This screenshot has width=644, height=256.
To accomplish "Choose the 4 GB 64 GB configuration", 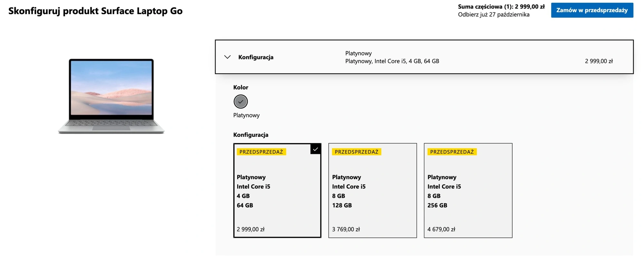I will (x=277, y=191).
